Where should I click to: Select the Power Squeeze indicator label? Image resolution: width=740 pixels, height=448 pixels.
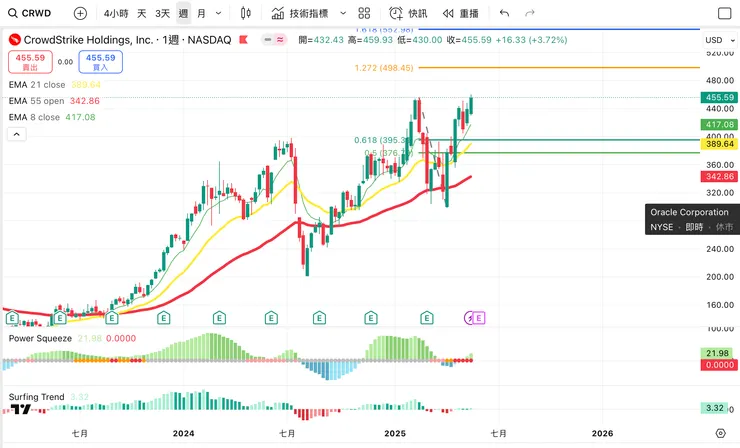[x=40, y=338]
